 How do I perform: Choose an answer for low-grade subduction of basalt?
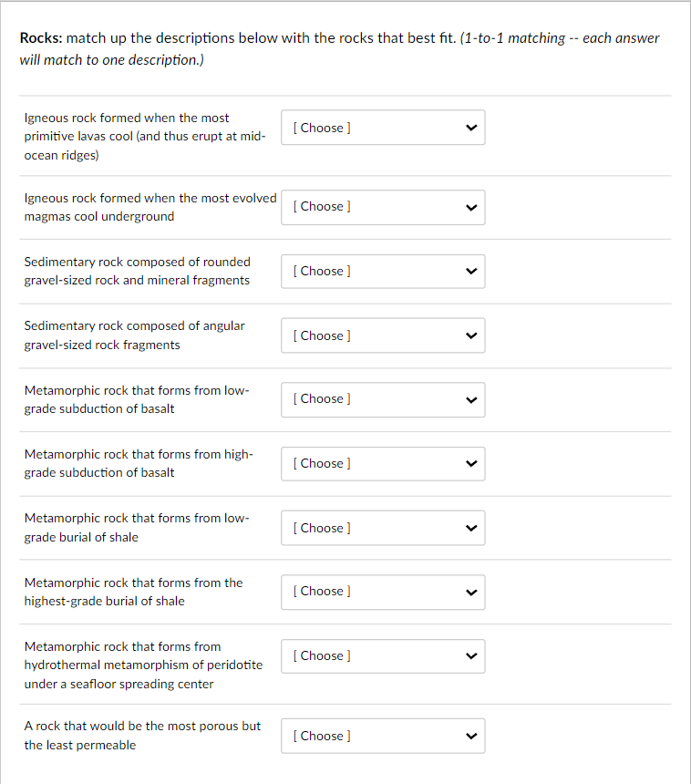(383, 399)
